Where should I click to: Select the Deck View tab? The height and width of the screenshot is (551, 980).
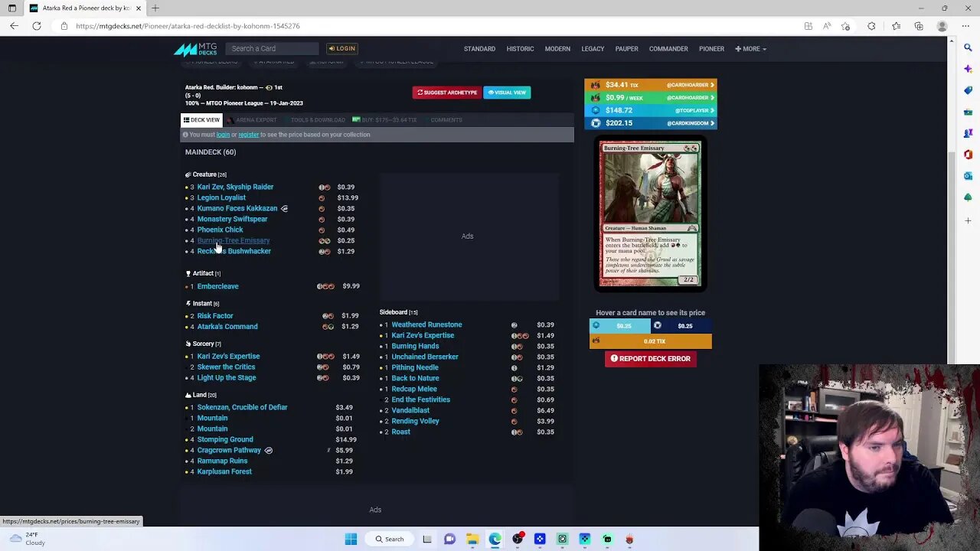point(201,120)
